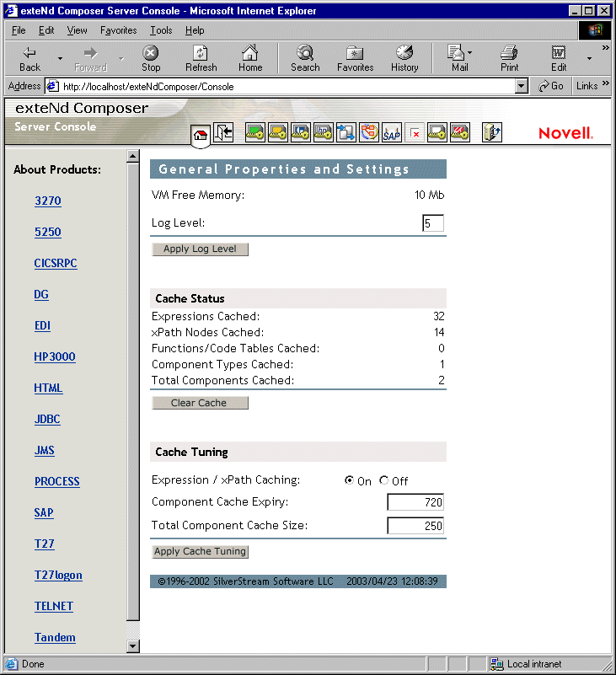Expand the Edit button dropdown arrow
Image resolution: width=616 pixels, height=675 pixels.
click(589, 58)
